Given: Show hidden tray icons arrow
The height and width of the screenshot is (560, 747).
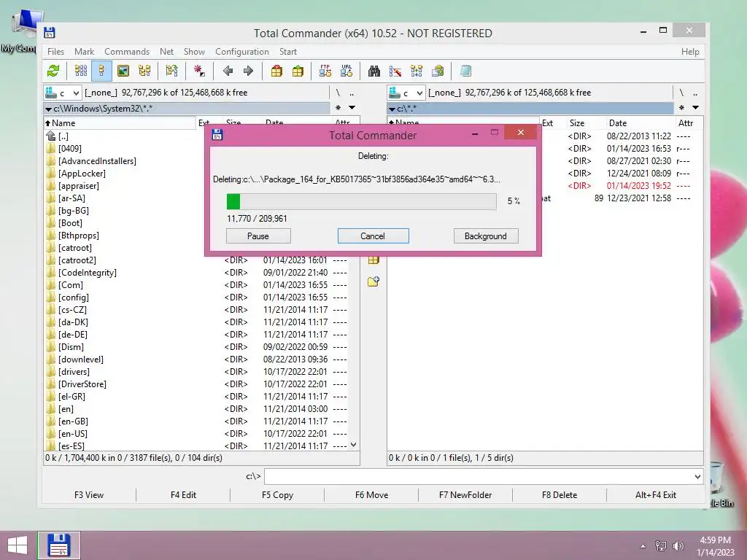Looking at the screenshot, I should (643, 546).
